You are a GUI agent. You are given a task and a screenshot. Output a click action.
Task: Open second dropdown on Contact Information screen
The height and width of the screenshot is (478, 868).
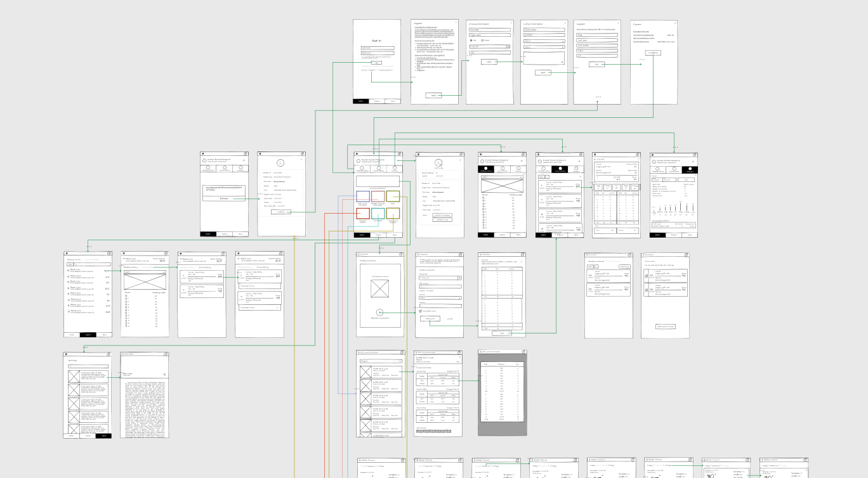click(x=544, y=47)
